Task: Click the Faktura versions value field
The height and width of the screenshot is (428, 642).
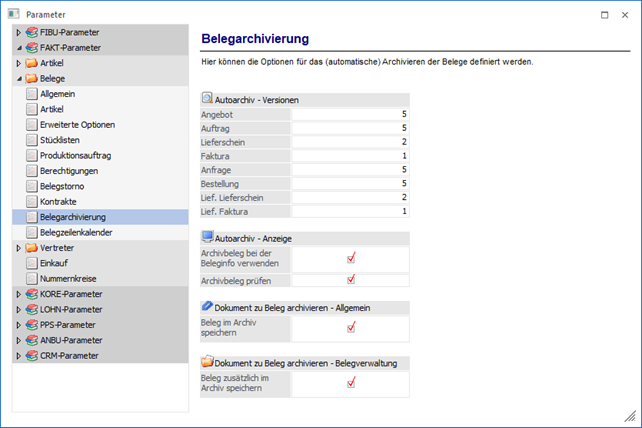Action: [349, 156]
